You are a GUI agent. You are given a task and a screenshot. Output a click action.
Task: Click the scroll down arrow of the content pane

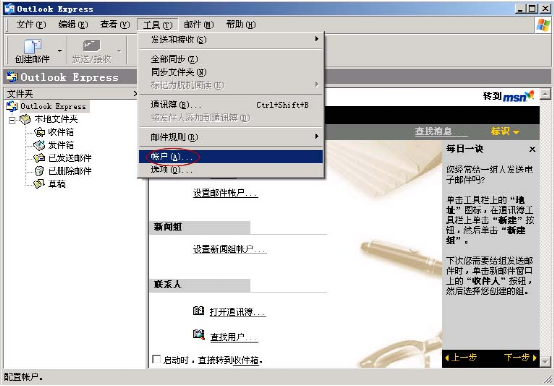click(546, 362)
